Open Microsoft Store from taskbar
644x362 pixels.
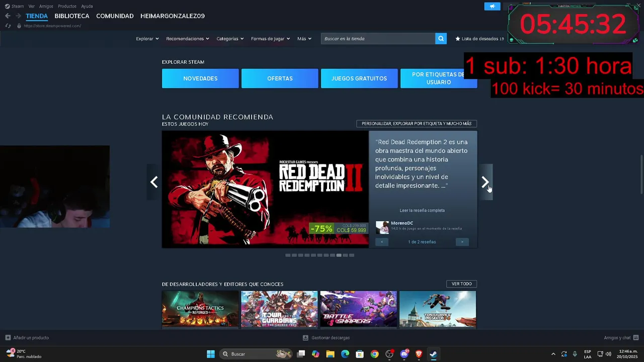(360, 354)
